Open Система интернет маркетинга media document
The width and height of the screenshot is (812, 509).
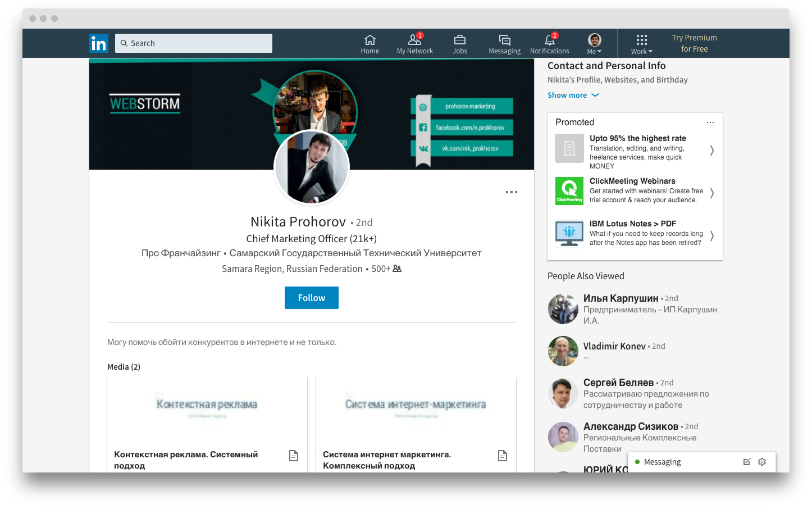(416, 425)
